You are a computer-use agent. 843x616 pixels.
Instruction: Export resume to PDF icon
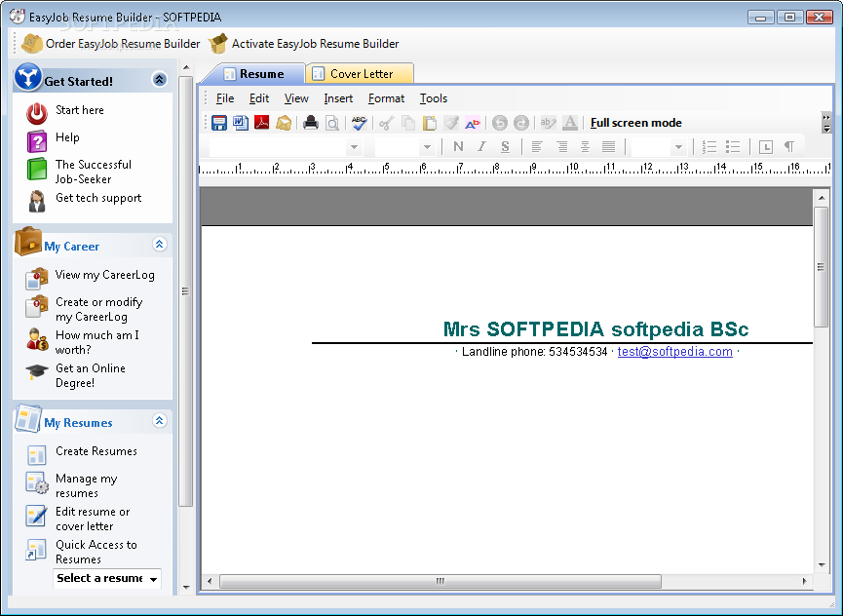[262, 123]
